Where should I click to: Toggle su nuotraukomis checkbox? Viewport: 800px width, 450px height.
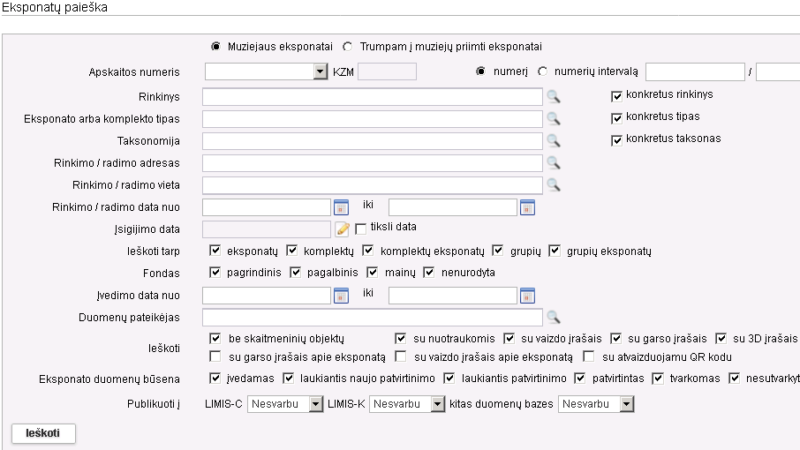[401, 338]
